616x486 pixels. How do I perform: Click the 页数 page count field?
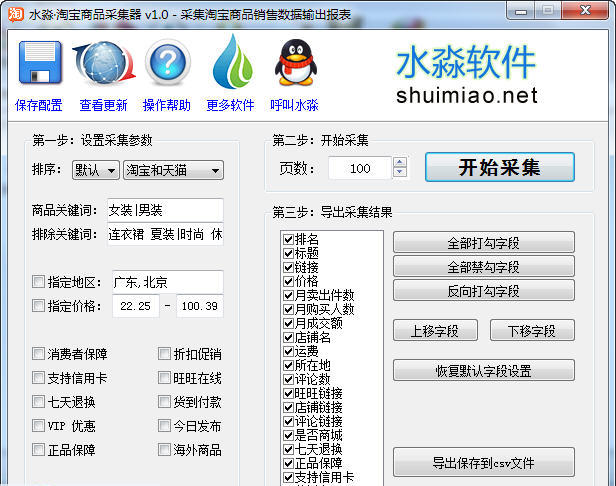pyautogui.click(x=360, y=168)
